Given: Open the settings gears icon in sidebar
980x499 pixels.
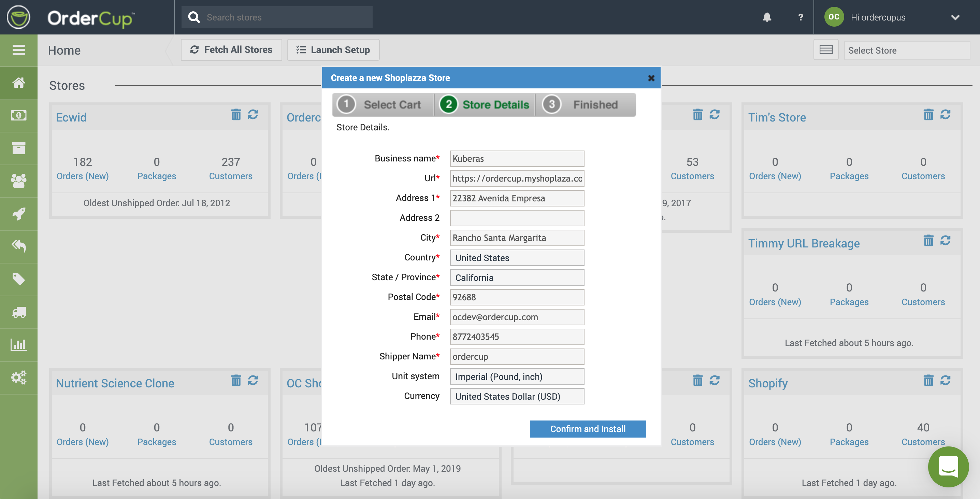Looking at the screenshot, I should [x=19, y=377].
